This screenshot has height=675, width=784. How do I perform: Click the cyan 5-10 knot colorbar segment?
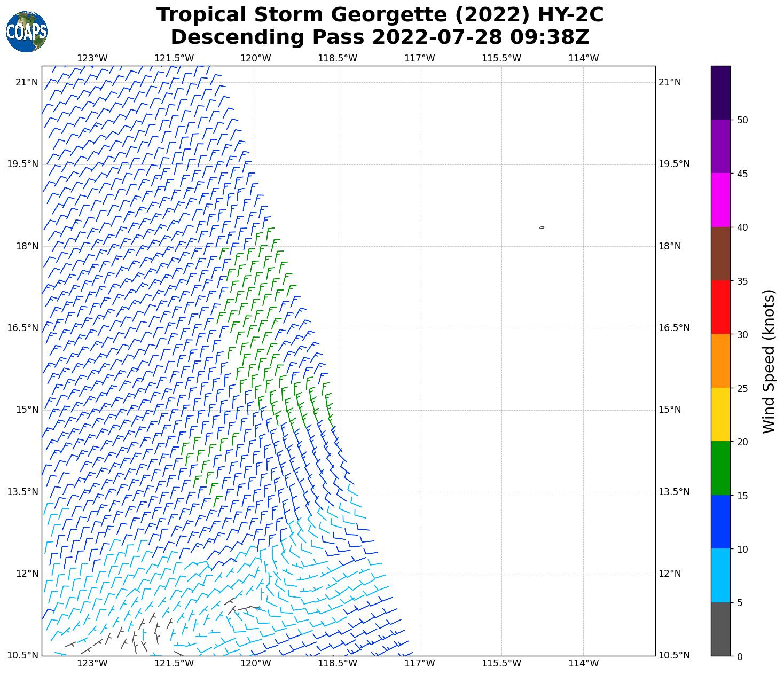coord(720,575)
